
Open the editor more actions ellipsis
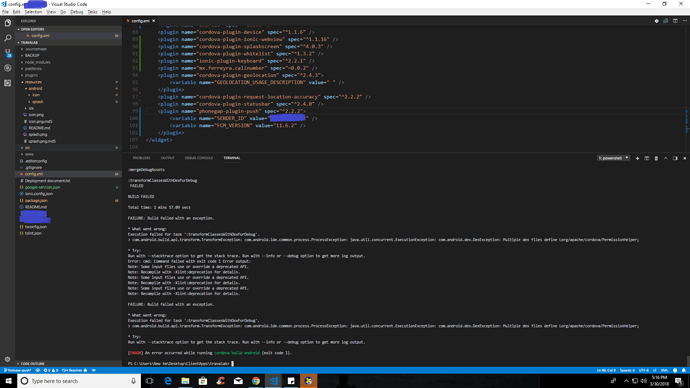pyautogui.click(x=684, y=21)
